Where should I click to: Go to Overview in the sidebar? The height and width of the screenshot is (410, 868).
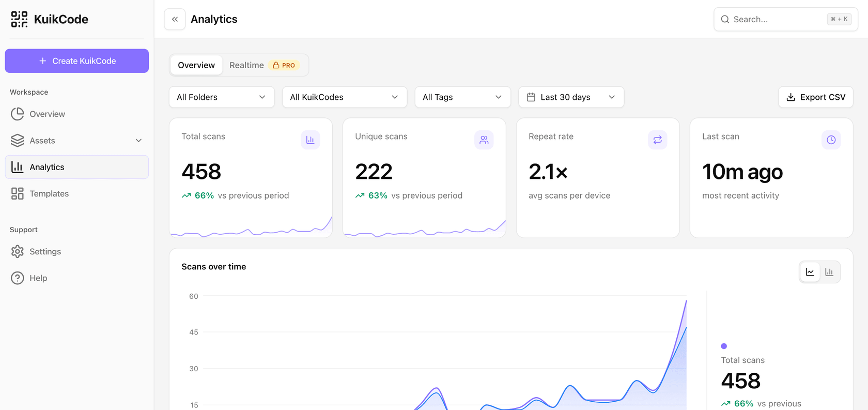click(77, 114)
